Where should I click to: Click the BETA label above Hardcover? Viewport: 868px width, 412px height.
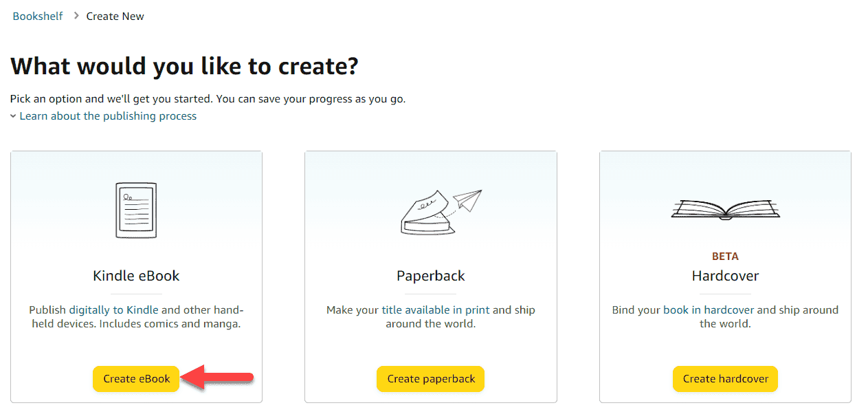(x=725, y=257)
